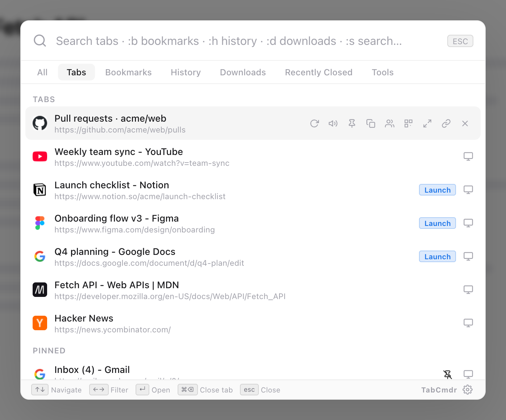506x420 pixels.
Task: Unpin the Inbox Gmail tab
Action: pyautogui.click(x=448, y=374)
